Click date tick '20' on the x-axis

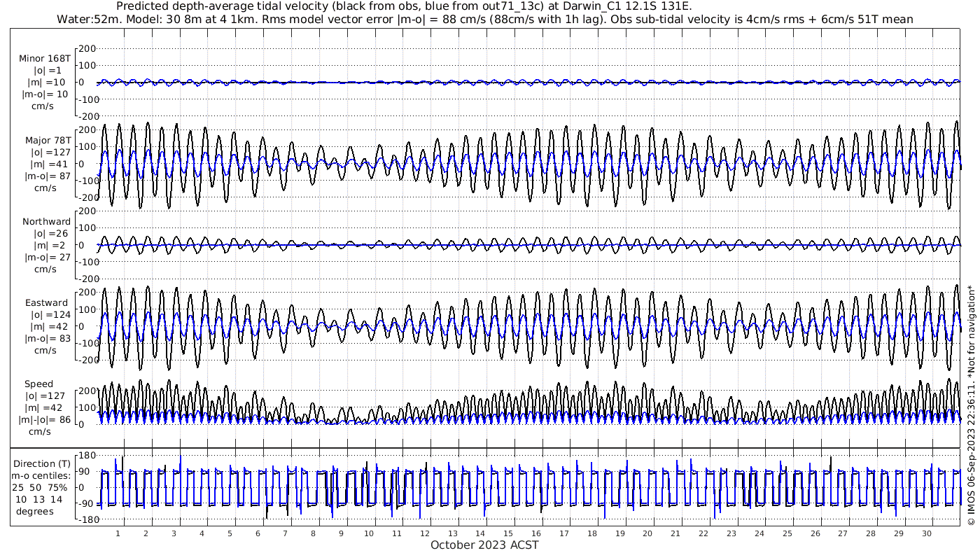(x=648, y=533)
